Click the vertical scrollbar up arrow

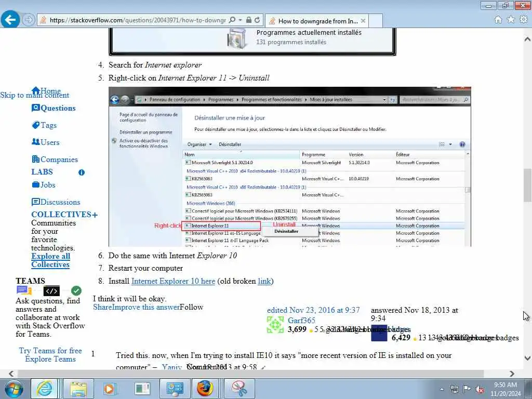point(527,39)
